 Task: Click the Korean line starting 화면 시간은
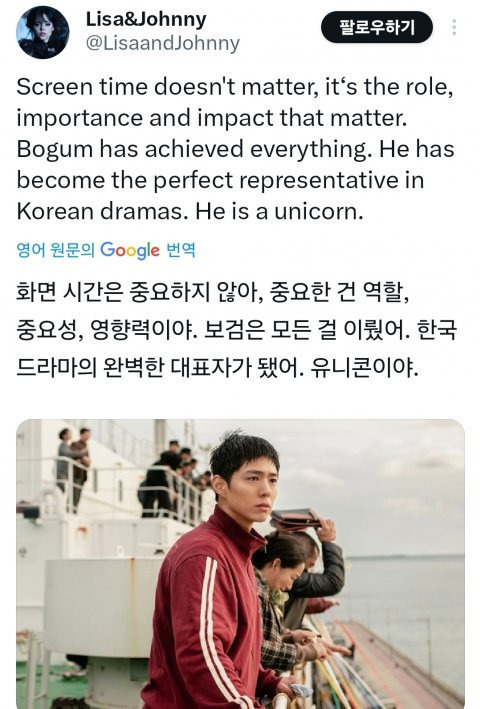click(213, 292)
